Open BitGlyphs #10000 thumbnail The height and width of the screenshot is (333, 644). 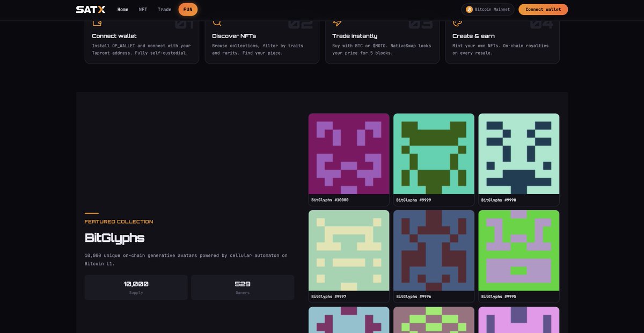point(349,153)
